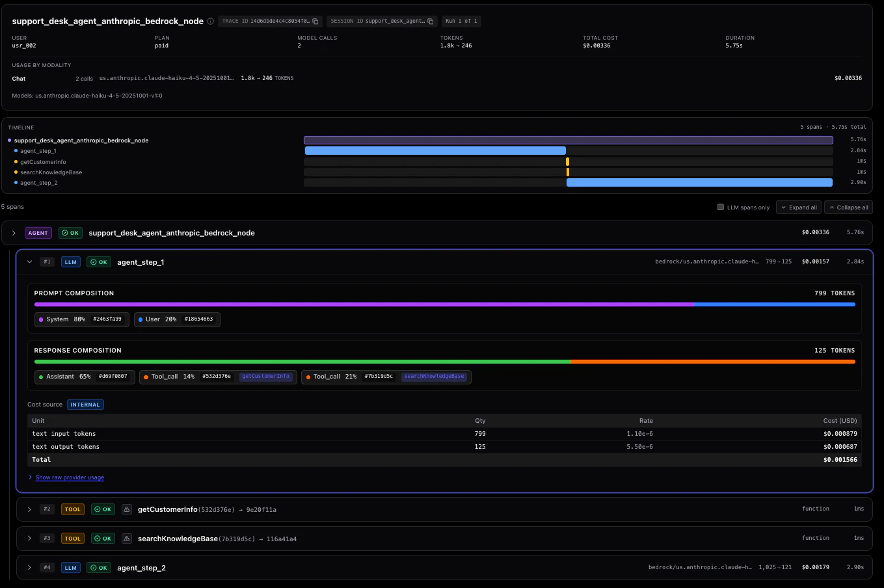Select the Tool_call 14% response chip
The height and width of the screenshot is (588, 884).
click(218, 377)
